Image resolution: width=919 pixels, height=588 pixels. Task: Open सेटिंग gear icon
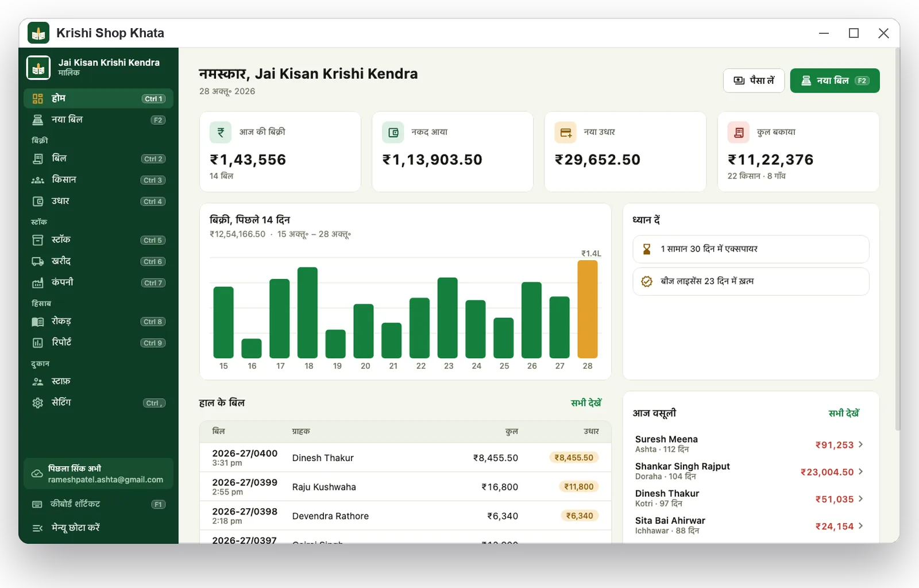coord(37,403)
